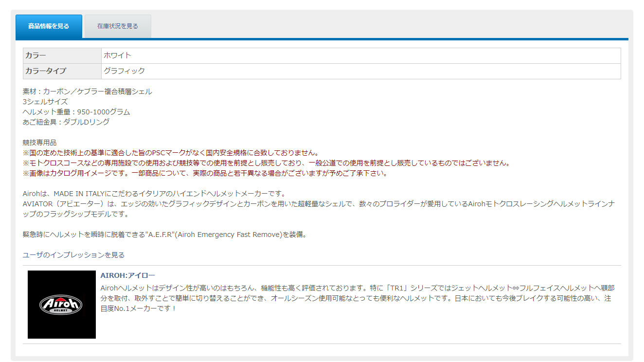The image size is (644, 362).
Task: Click the カラー header cell
Action: 62,55
